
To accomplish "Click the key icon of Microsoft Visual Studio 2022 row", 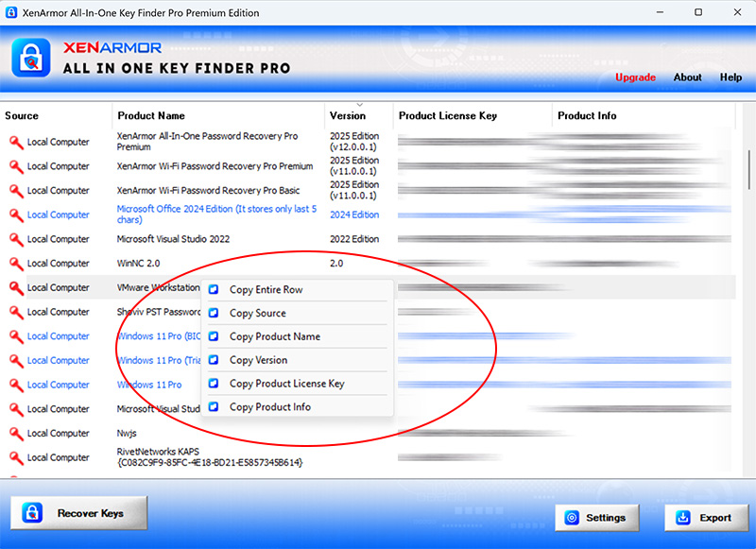I will tap(16, 239).
